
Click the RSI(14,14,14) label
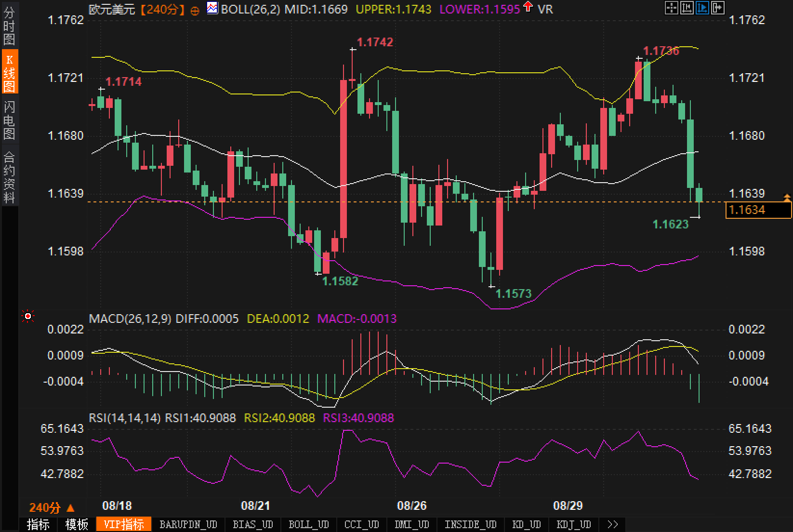(x=125, y=418)
